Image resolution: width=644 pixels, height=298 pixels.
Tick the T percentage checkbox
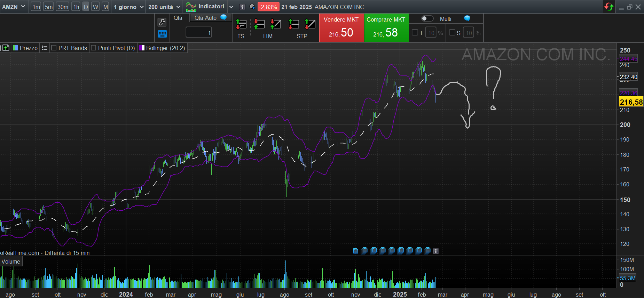[415, 33]
